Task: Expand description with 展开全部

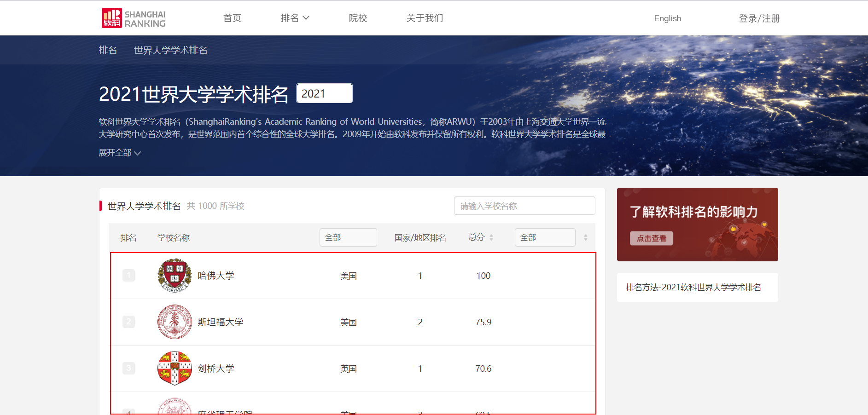Action: click(120, 153)
